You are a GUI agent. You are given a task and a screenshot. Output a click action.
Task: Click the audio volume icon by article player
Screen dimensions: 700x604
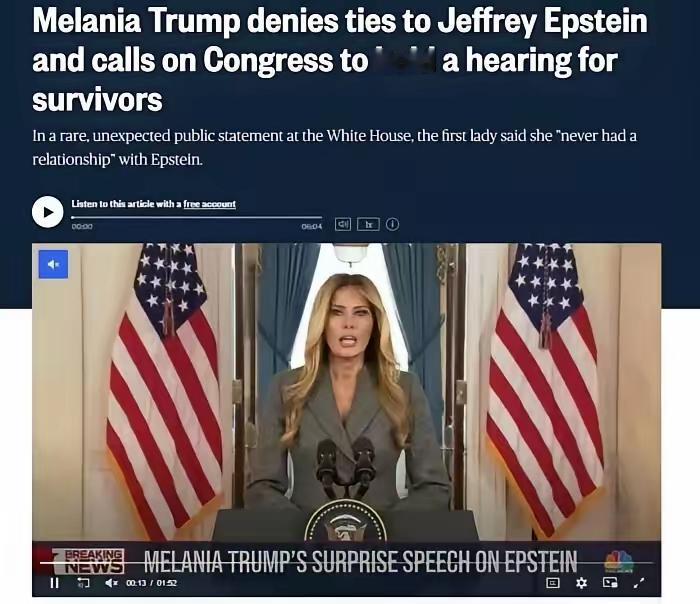coord(343,224)
